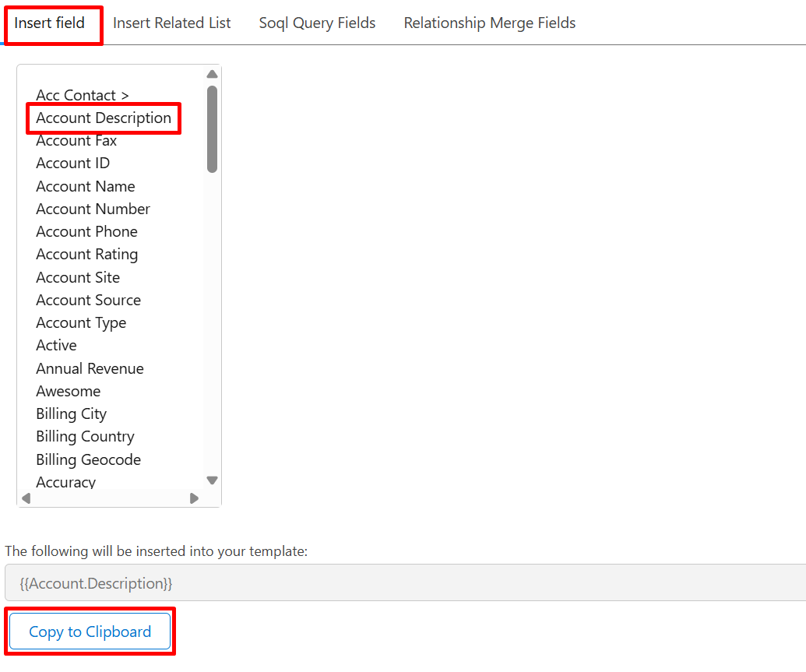
Task: Select the Billing City field
Action: pos(71,413)
